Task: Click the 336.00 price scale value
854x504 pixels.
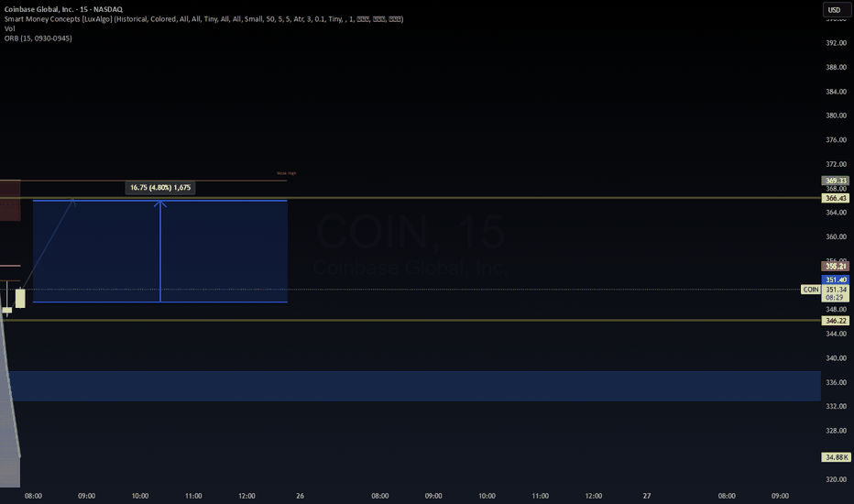Action: click(836, 382)
